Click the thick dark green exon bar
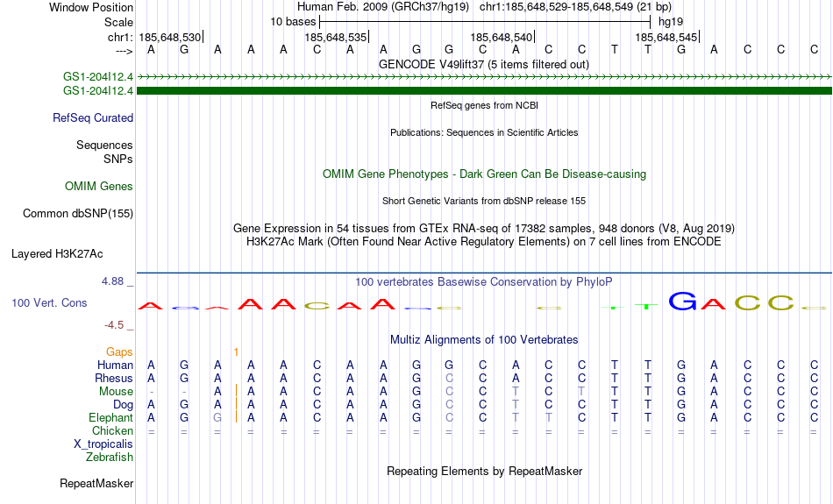The height and width of the screenshot is (504, 833). point(485,91)
